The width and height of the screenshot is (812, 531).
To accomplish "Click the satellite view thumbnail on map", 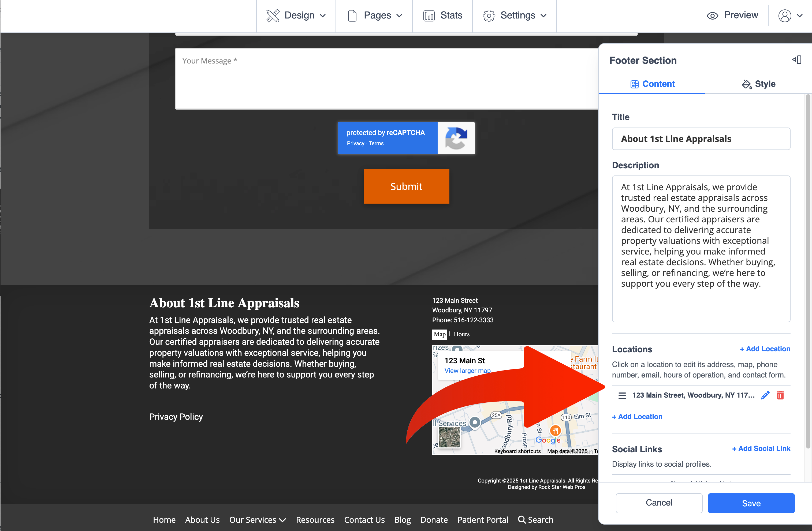I will click(449, 437).
